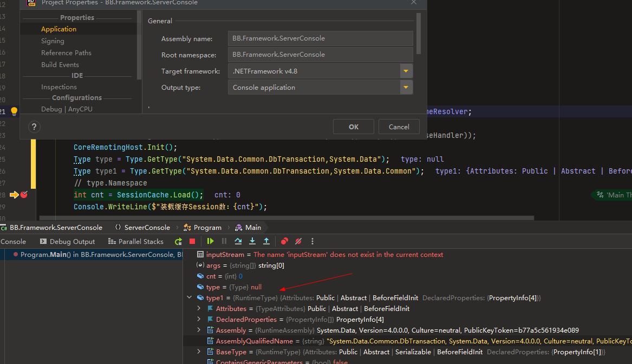Open help with the question mark button
The image size is (632, 364).
point(34,127)
